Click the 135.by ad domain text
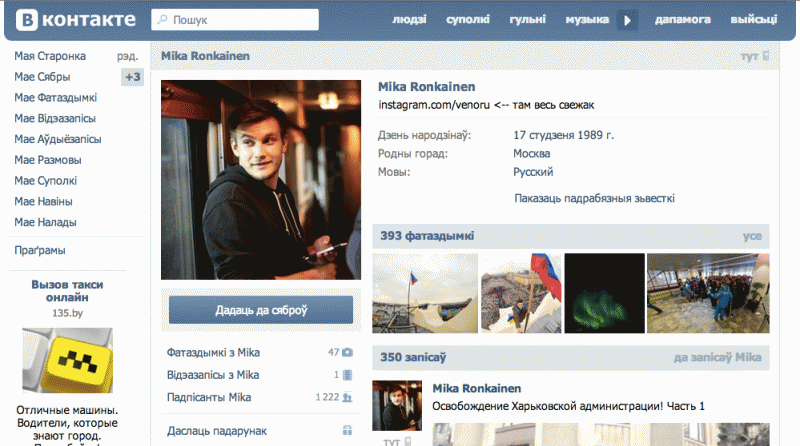Screen dimensions: 800x446 67,313
